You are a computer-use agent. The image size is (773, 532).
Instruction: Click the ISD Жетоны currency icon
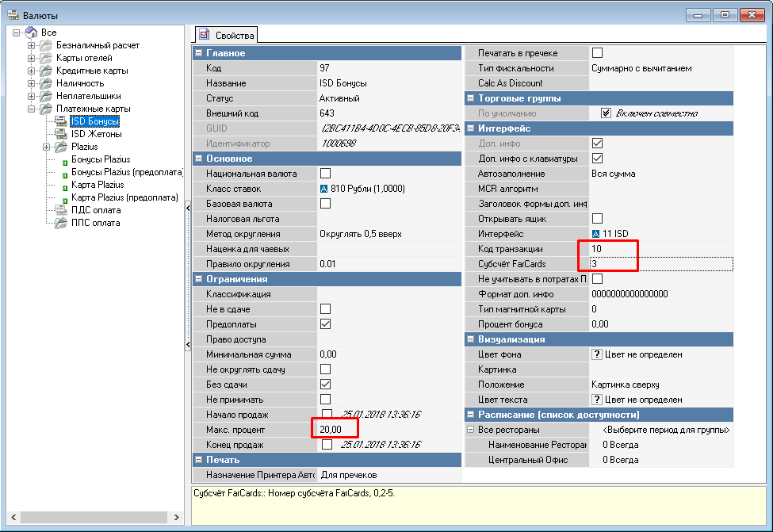61,134
